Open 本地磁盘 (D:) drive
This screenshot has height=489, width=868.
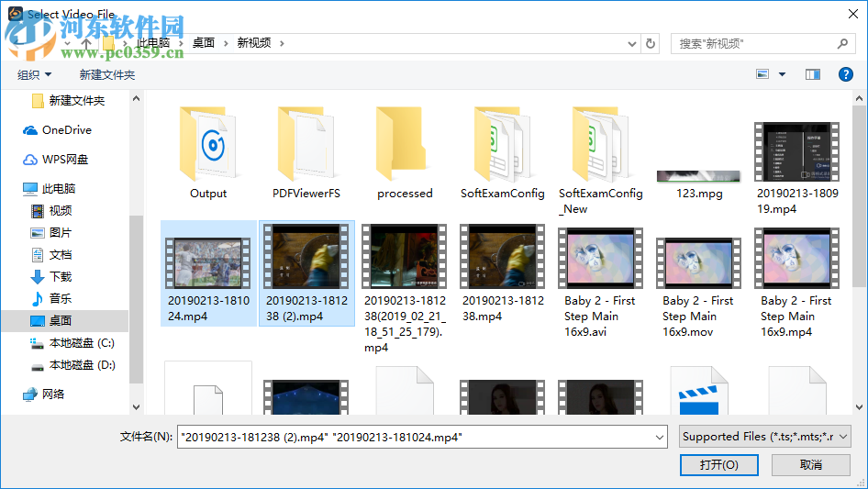pyautogui.click(x=72, y=365)
